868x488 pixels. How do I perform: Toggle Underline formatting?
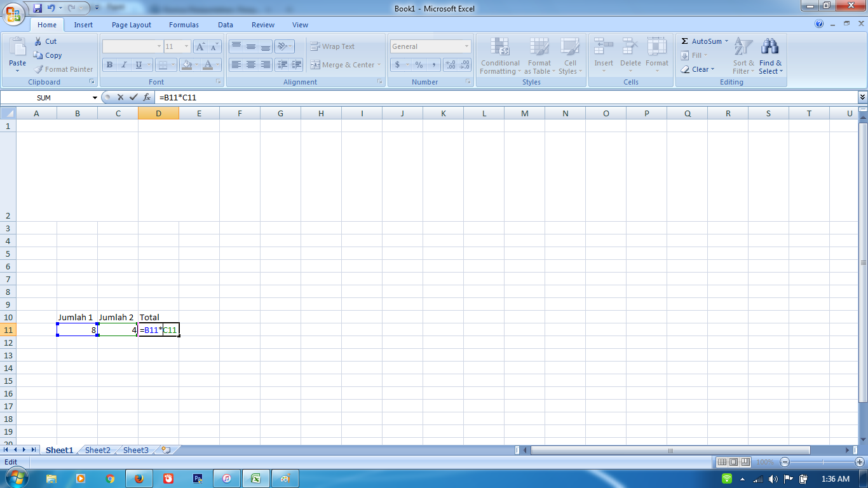(x=138, y=65)
